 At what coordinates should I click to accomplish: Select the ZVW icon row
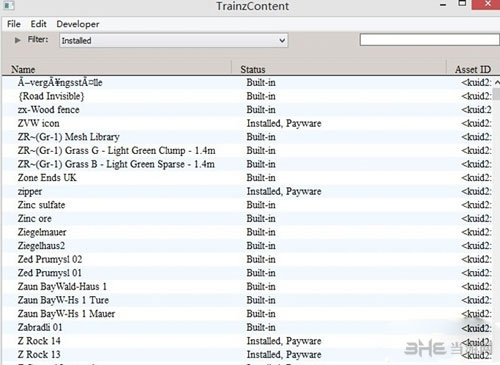click(x=248, y=123)
